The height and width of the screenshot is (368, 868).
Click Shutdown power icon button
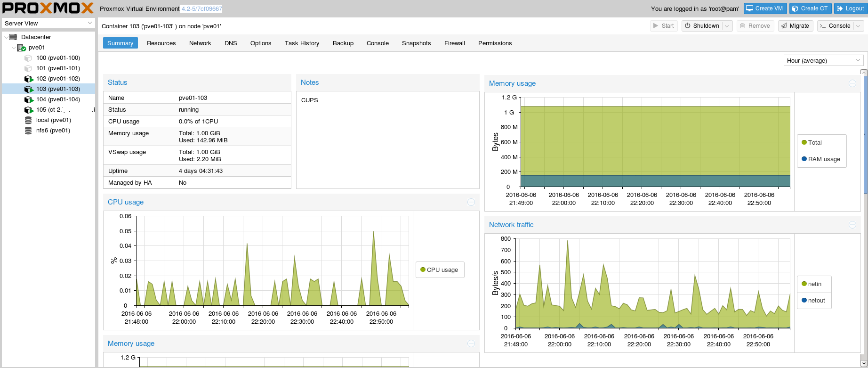tap(701, 26)
